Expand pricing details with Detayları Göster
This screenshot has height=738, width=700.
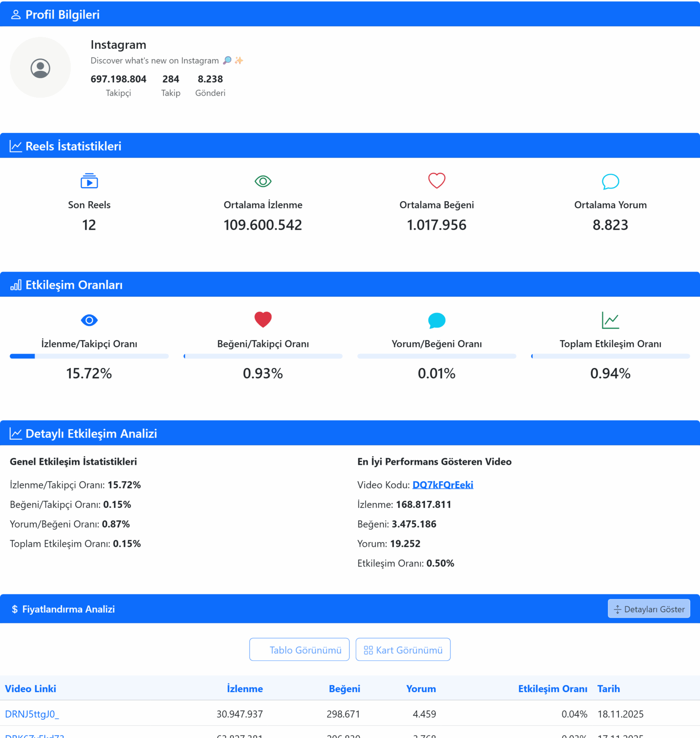[x=649, y=609]
